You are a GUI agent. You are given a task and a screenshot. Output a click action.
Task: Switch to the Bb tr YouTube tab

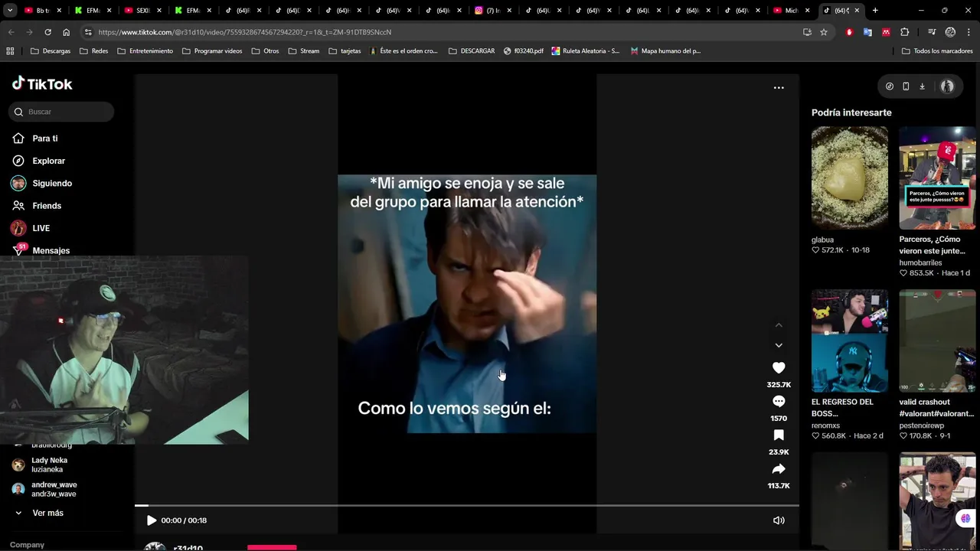[41, 11]
